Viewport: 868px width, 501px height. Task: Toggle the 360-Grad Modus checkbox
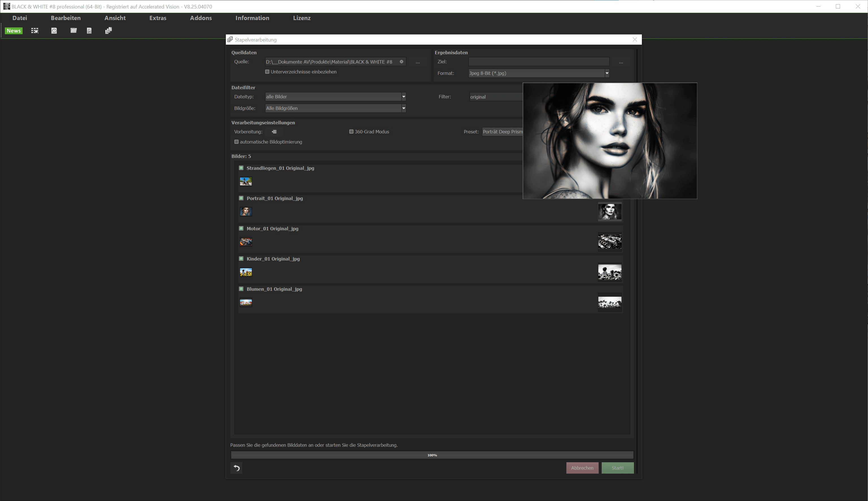(351, 132)
